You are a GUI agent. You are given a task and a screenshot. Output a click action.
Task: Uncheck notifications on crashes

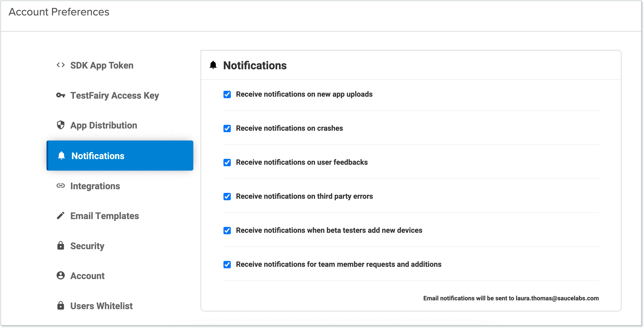pos(227,129)
